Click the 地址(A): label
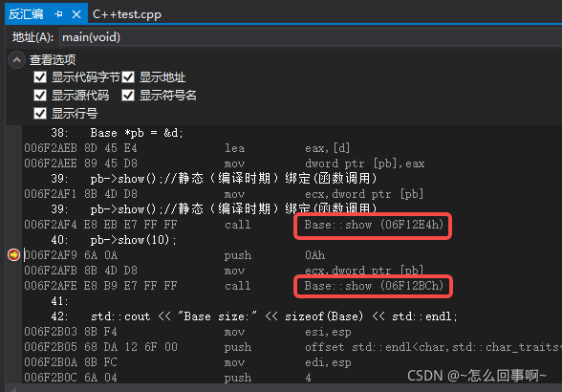The width and height of the screenshot is (562, 392). coord(32,37)
